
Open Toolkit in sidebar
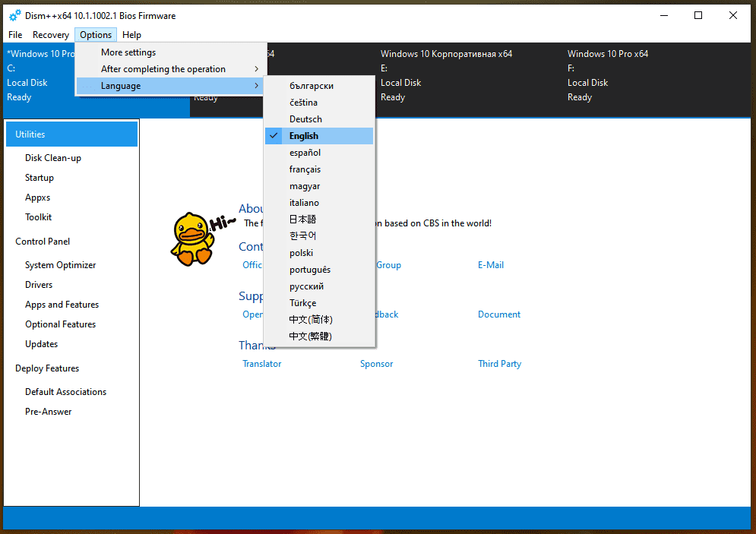point(39,217)
